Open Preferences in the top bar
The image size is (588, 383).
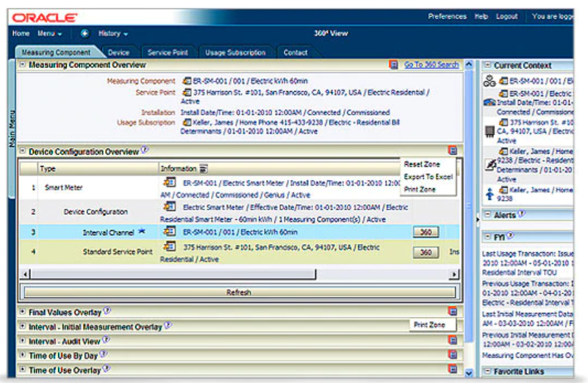pos(448,16)
